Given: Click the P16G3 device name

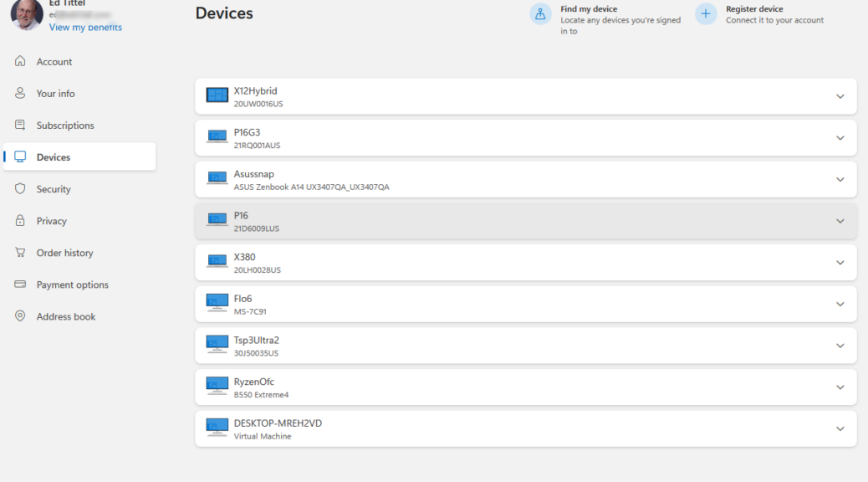Looking at the screenshot, I should pos(247,132).
